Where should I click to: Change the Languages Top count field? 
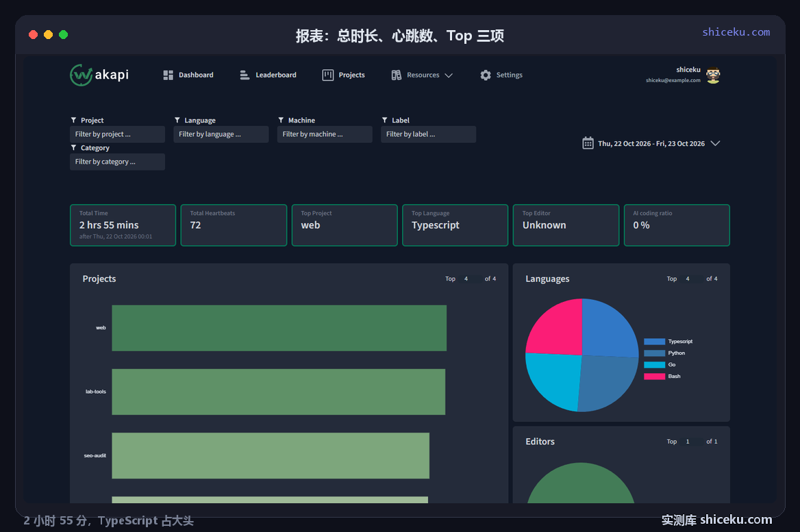pos(691,279)
